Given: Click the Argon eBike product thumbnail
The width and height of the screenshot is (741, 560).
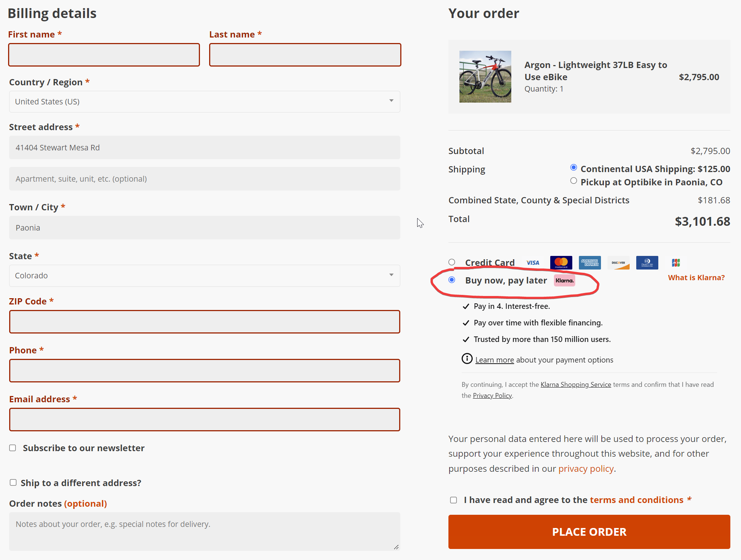Looking at the screenshot, I should [x=485, y=76].
